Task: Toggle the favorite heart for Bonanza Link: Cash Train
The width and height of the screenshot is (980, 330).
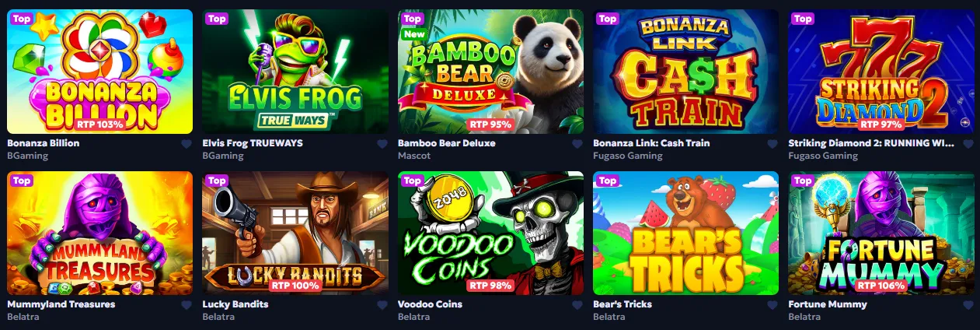Action: [772, 144]
